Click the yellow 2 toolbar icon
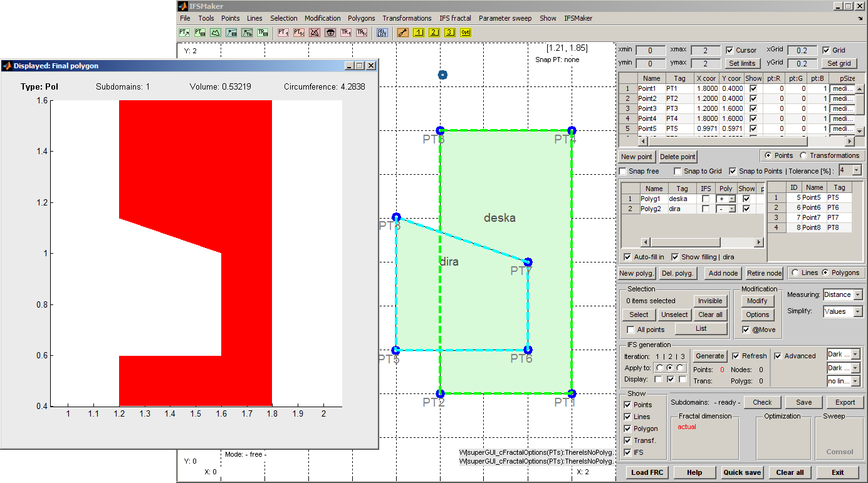 434,32
